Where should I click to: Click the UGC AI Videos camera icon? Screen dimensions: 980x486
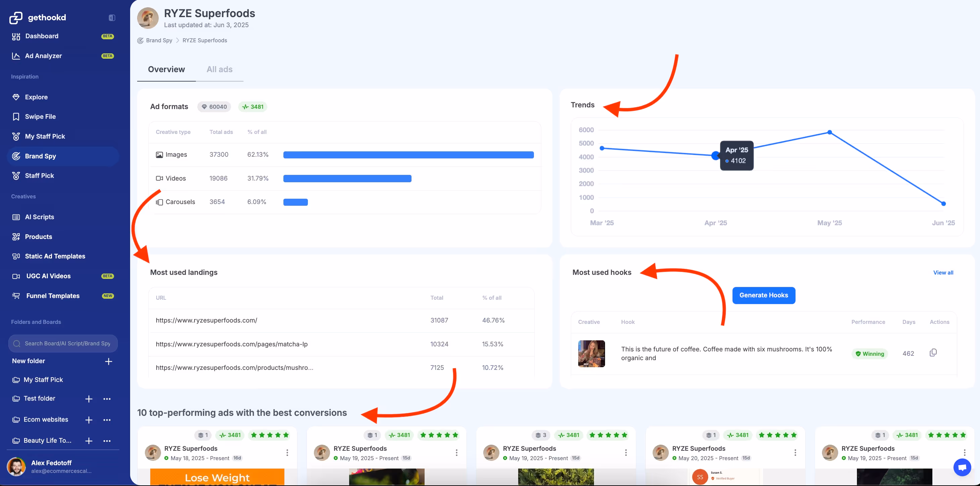(x=16, y=276)
